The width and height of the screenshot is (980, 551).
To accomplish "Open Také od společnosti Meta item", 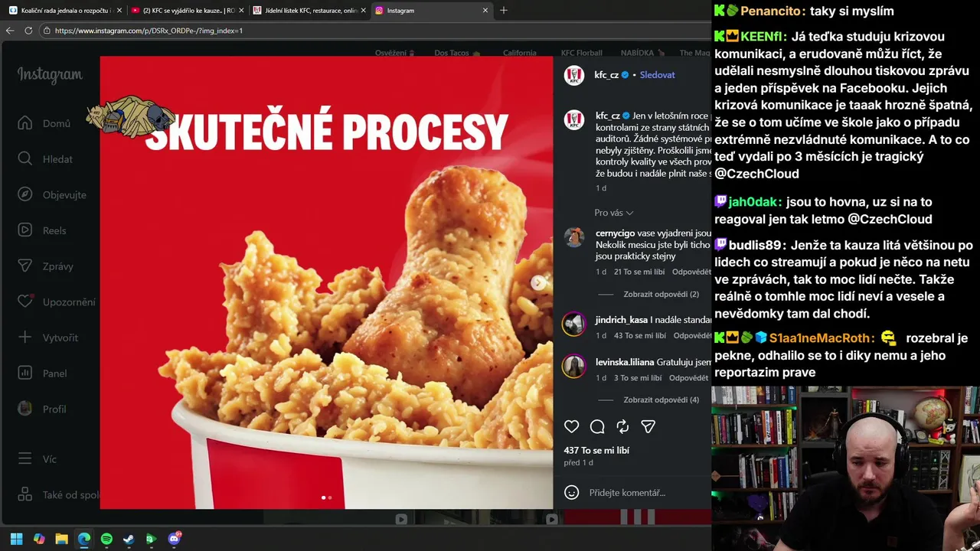I will 58,495.
